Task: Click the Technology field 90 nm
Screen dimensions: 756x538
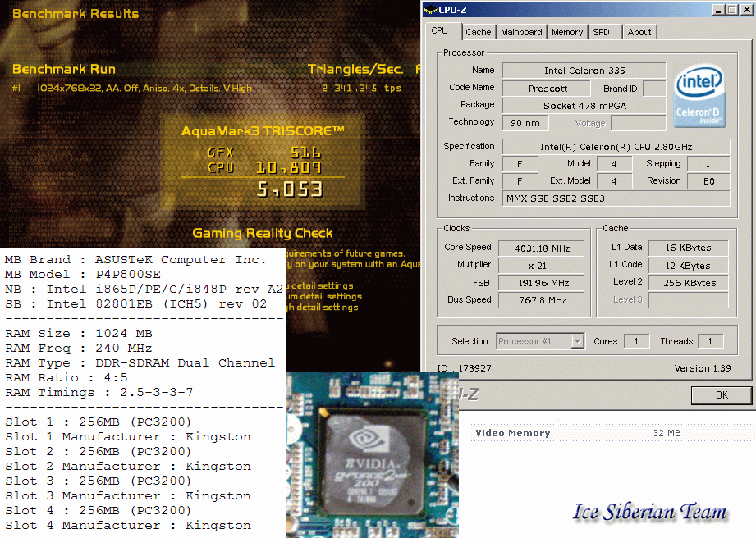Action: click(525, 123)
